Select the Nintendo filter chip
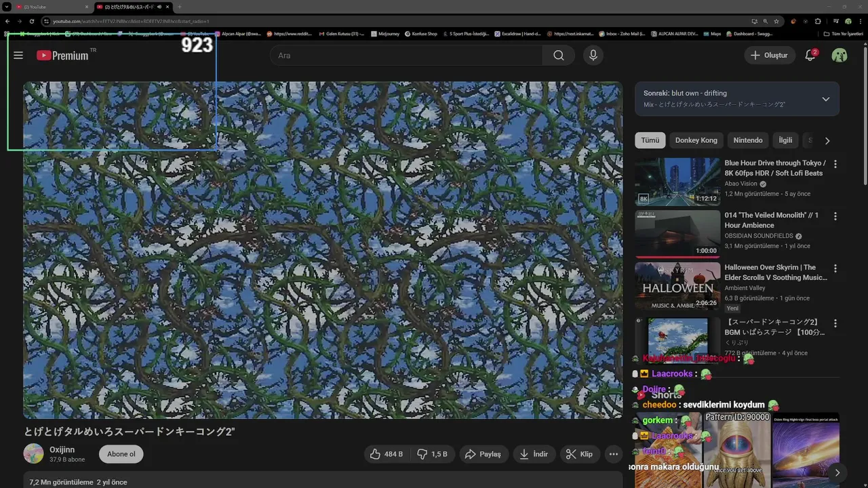This screenshot has width=868, height=488. (748, 140)
